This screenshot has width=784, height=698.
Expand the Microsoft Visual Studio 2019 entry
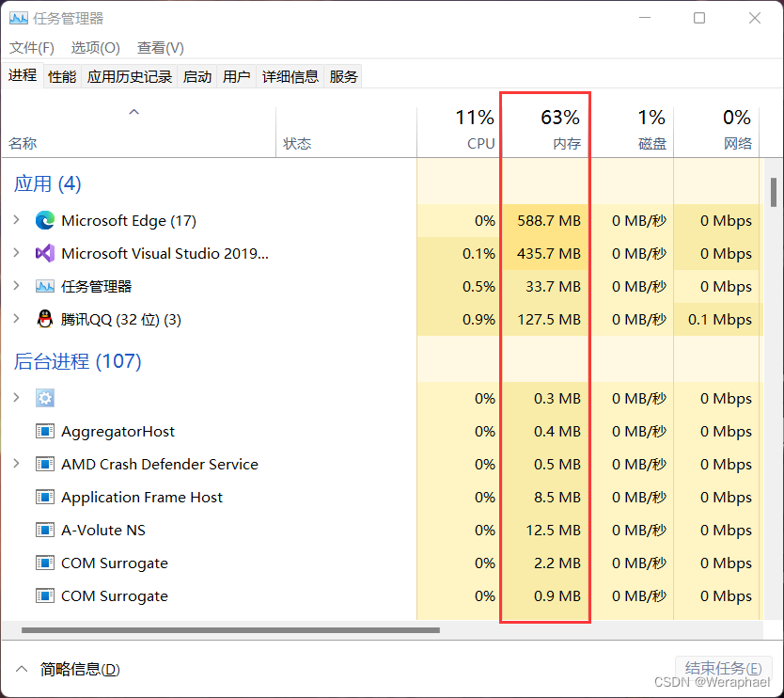pos(17,253)
